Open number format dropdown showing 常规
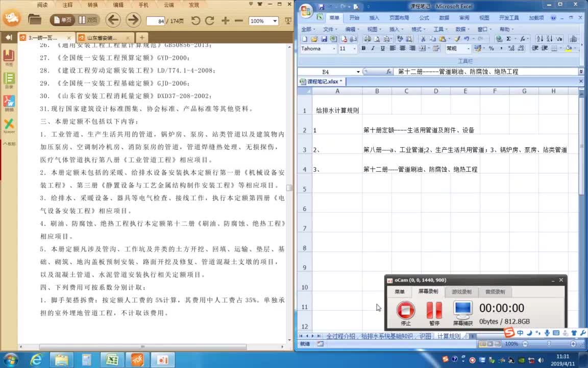This screenshot has width=588, height=368. coord(468,49)
